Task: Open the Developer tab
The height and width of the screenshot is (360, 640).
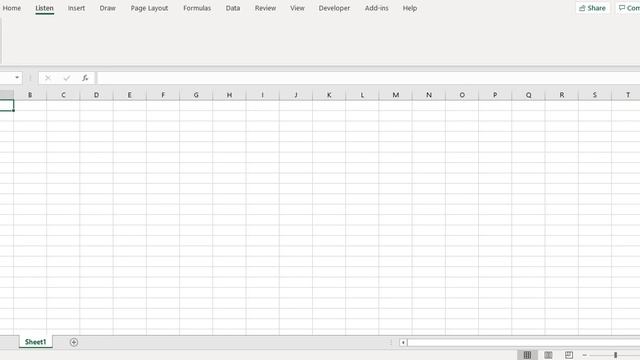Action: pyautogui.click(x=334, y=8)
